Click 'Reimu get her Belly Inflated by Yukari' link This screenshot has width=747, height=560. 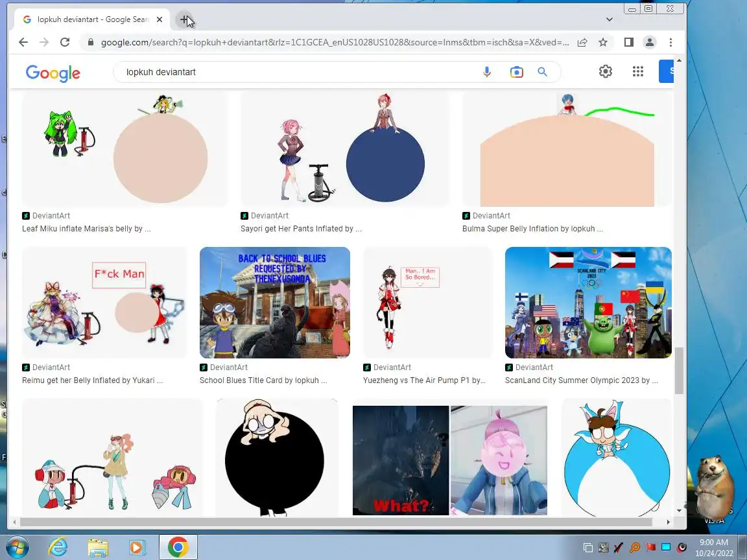(93, 380)
